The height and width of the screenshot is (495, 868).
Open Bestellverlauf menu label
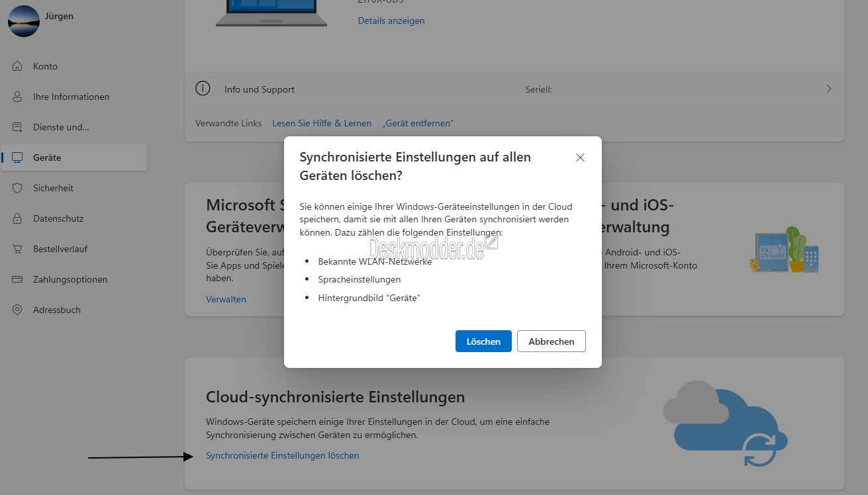pyautogui.click(x=60, y=249)
